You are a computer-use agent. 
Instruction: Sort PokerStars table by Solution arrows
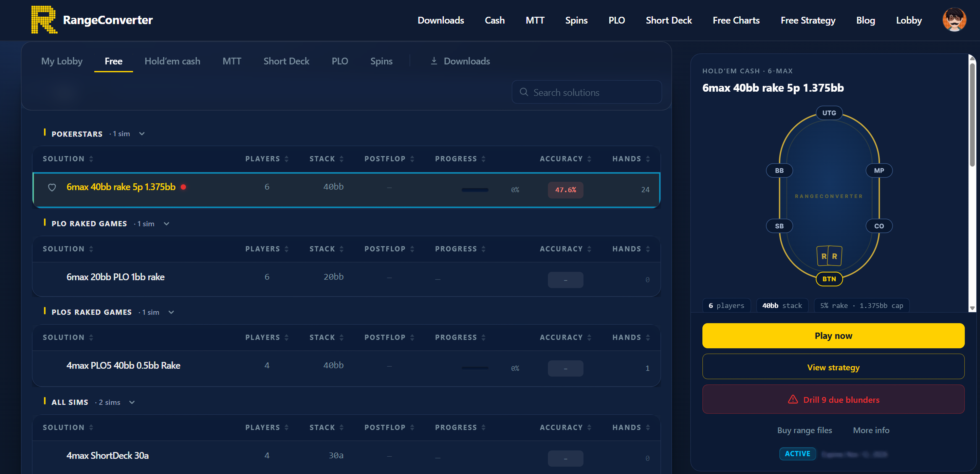pyautogui.click(x=91, y=159)
